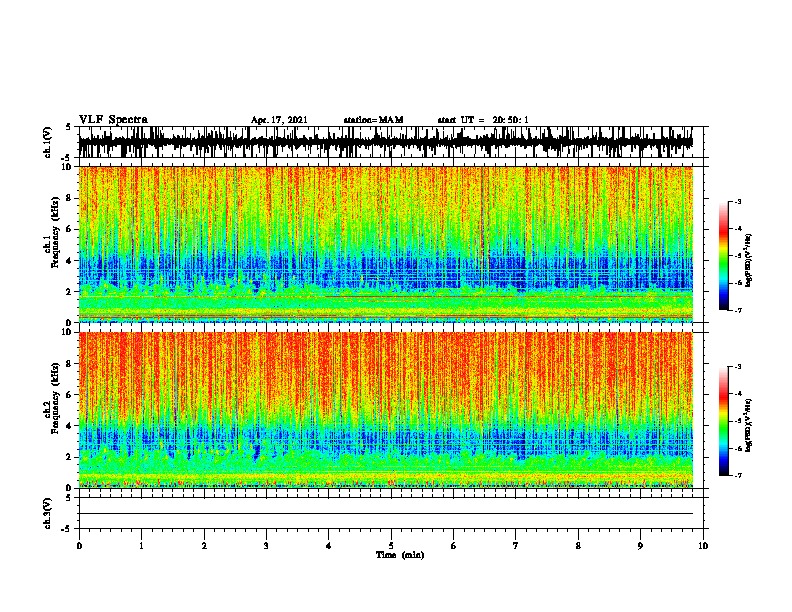Click the "0" tick on the time axis
The height and width of the screenshot is (612, 792).
pyautogui.click(x=79, y=546)
